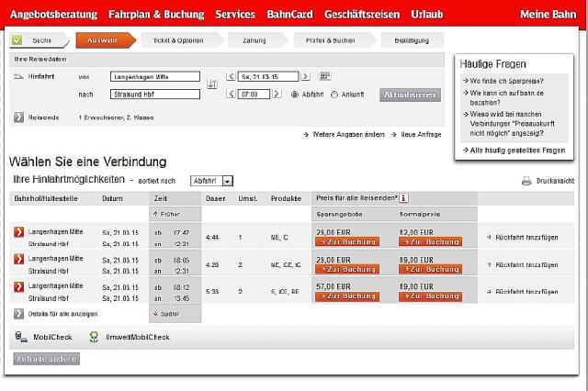Open the BahnCard menu
The height and width of the screenshot is (391, 588).
[290, 15]
